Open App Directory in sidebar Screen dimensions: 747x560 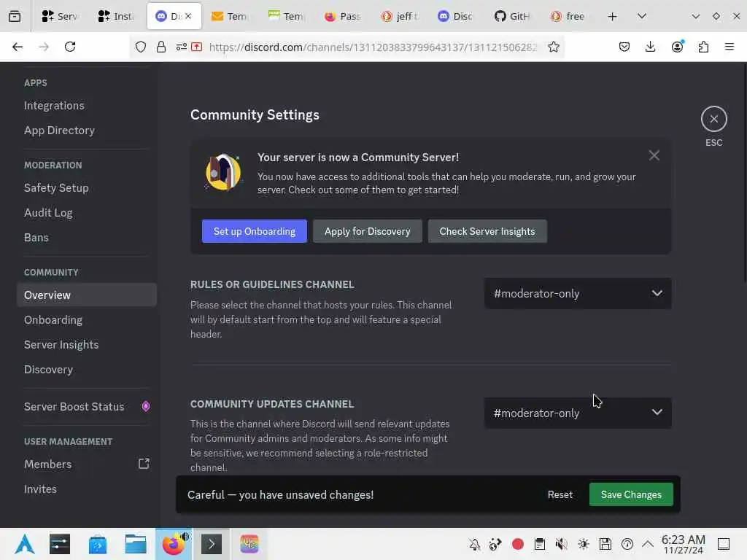click(86, 131)
